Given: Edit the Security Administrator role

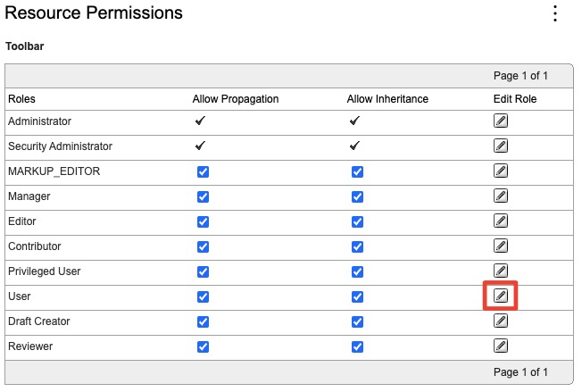Looking at the screenshot, I should [x=501, y=146].
